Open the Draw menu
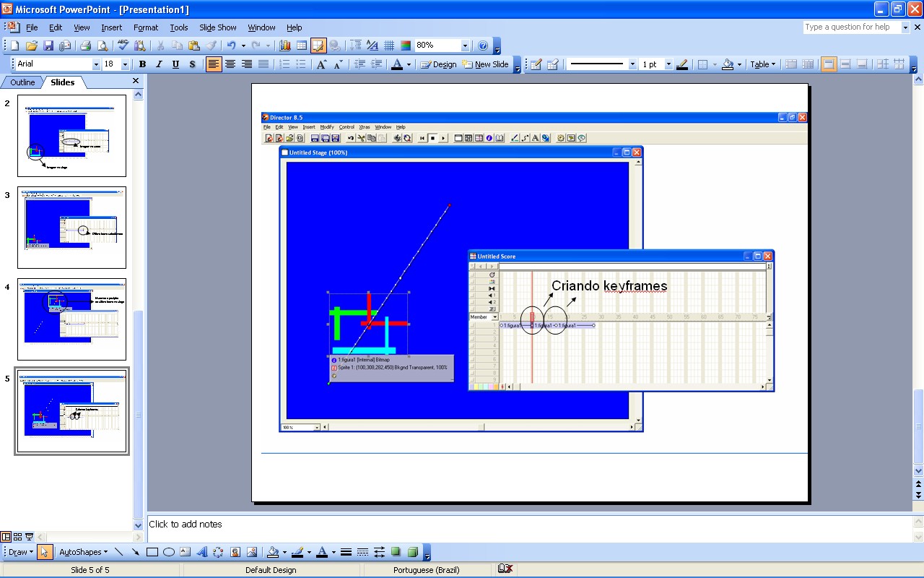The height and width of the screenshot is (578, 924). click(20, 552)
